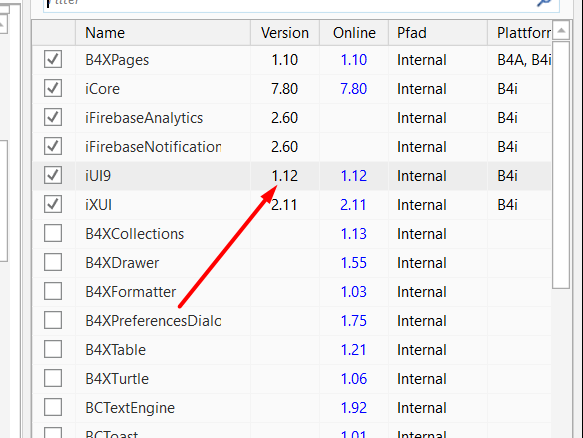Click installed version 1.12 of iUI9
The image size is (583, 438).
tap(284, 176)
